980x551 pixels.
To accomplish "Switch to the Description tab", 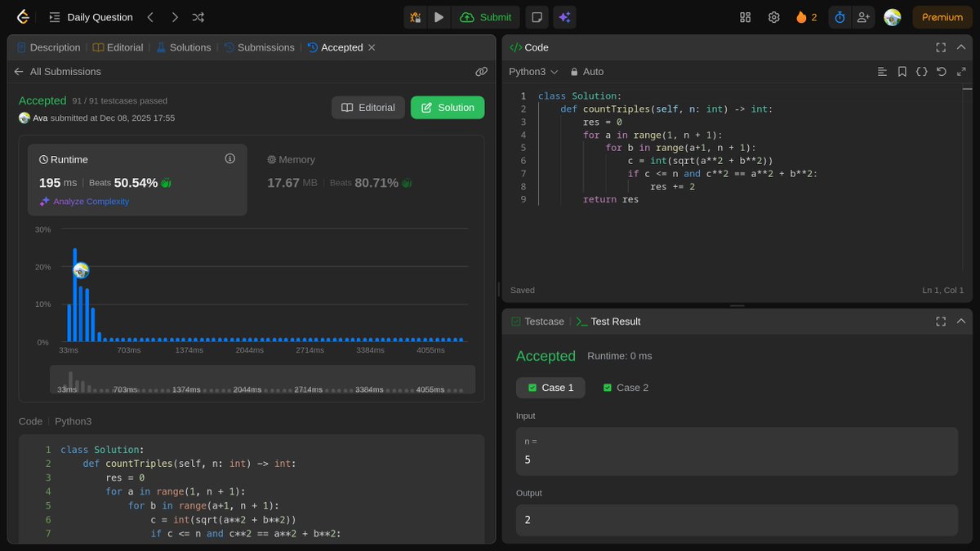I will (48, 47).
